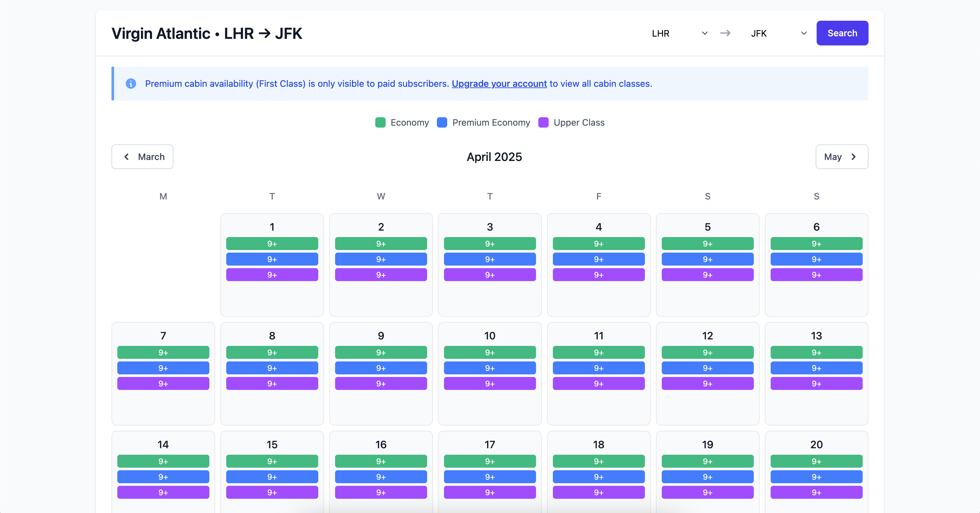Click the right chevron beside May
The image size is (980, 513).
pos(853,157)
